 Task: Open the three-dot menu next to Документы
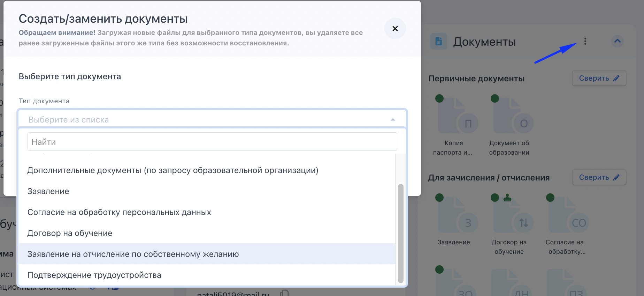(585, 41)
